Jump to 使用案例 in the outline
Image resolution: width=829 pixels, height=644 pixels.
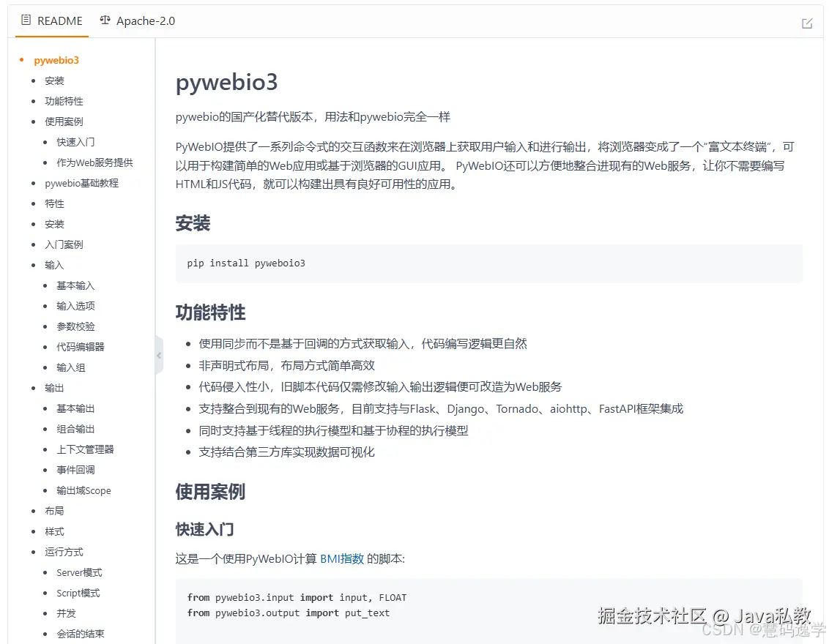coord(64,121)
